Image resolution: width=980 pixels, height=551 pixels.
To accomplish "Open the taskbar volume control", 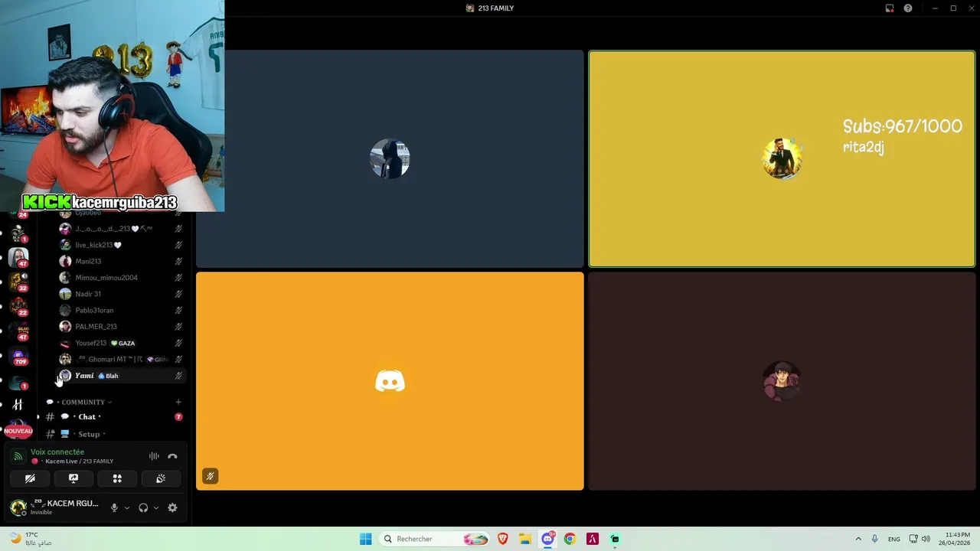I will click(x=926, y=539).
